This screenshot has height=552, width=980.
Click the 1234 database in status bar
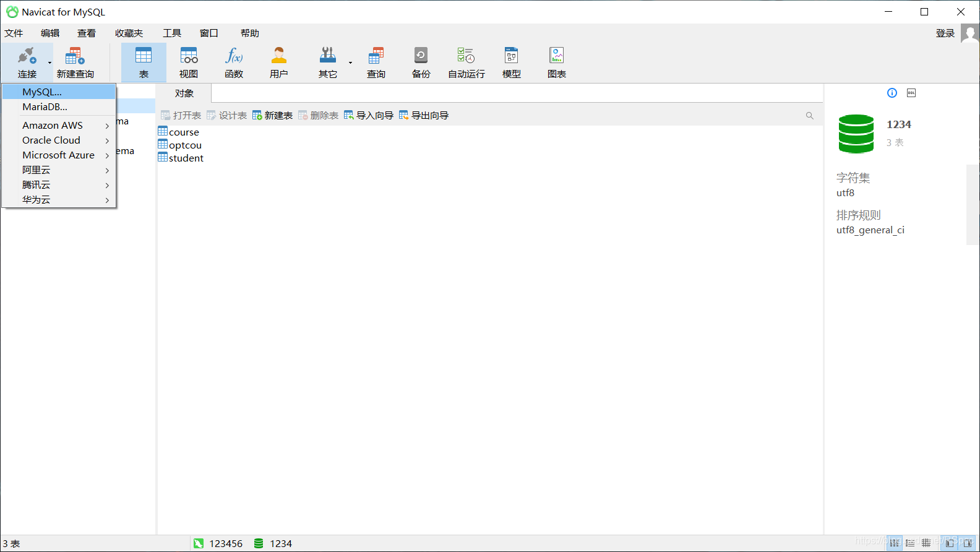pyautogui.click(x=273, y=543)
